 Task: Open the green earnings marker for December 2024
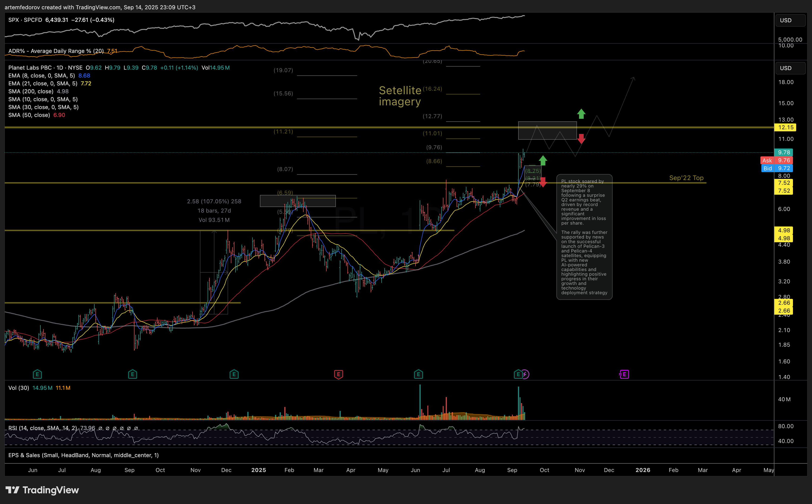click(x=234, y=374)
